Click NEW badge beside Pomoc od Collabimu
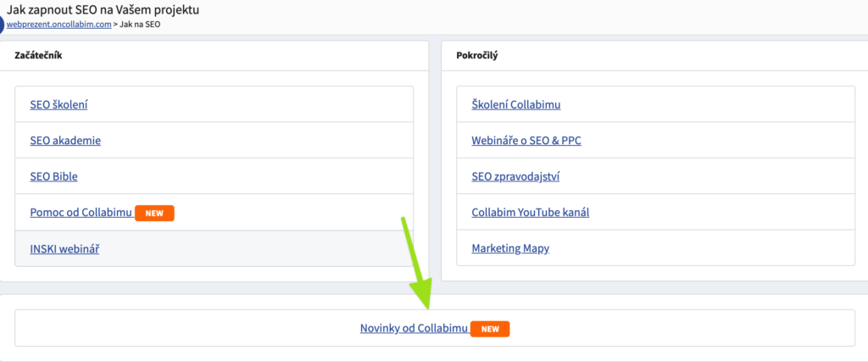 point(154,213)
